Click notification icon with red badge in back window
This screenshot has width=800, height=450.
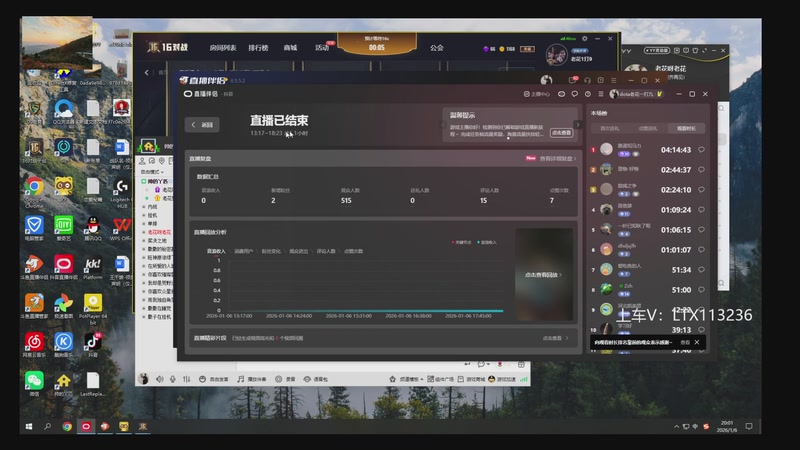pyautogui.click(x=572, y=80)
